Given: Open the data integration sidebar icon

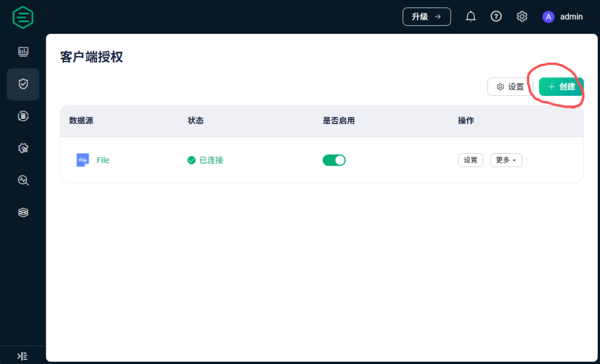Looking at the screenshot, I should coord(23,116).
